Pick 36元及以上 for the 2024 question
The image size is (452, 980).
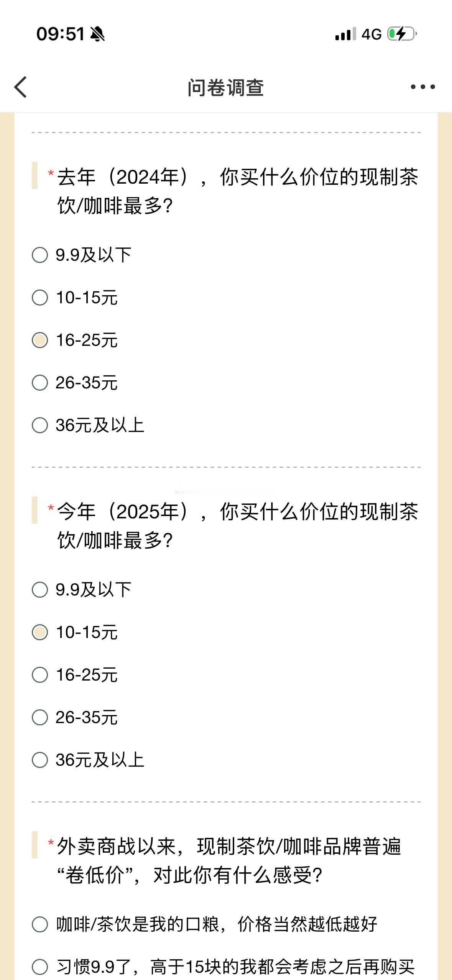point(40,426)
